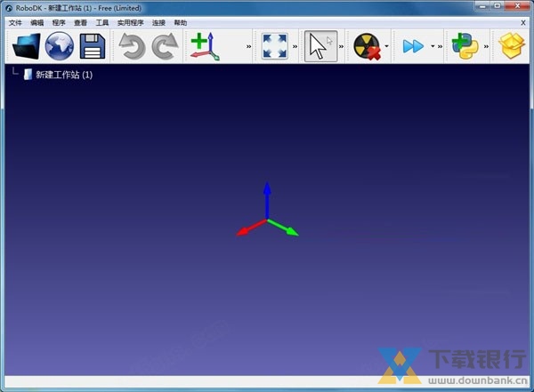
Task: Add a new reference frame
Action: click(x=206, y=45)
